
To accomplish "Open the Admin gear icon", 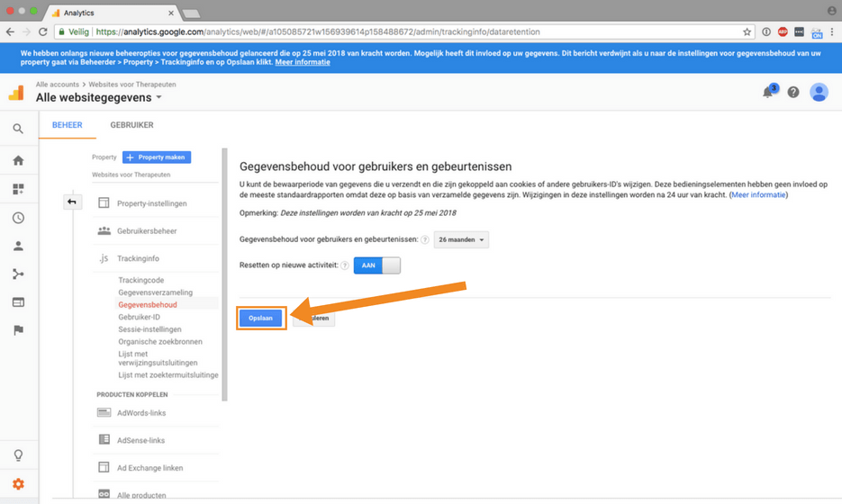I will click(18, 483).
